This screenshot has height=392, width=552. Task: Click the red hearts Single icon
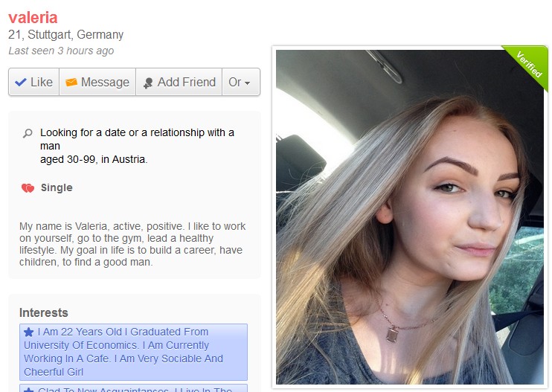(x=28, y=188)
